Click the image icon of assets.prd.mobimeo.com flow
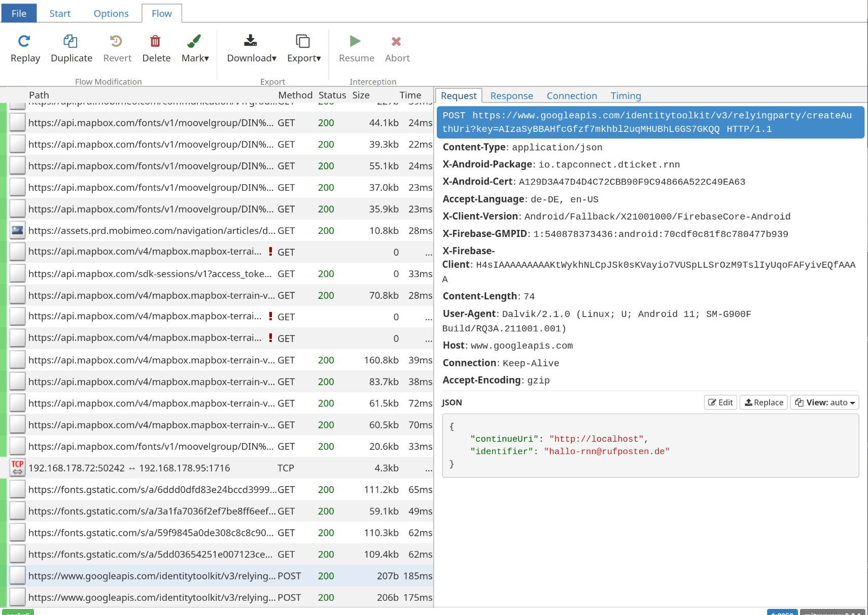The height and width of the screenshot is (615, 868). [x=18, y=231]
